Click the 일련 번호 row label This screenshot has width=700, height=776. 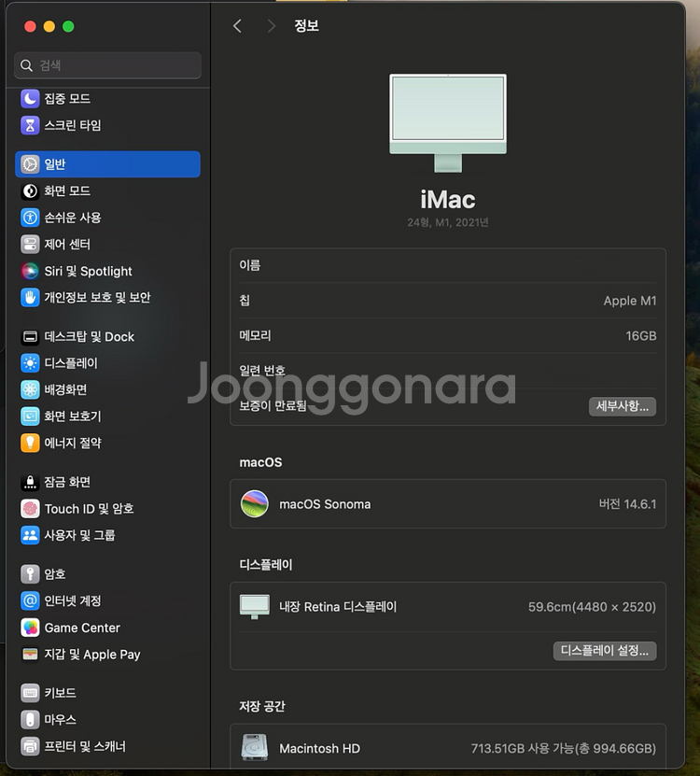point(262,371)
